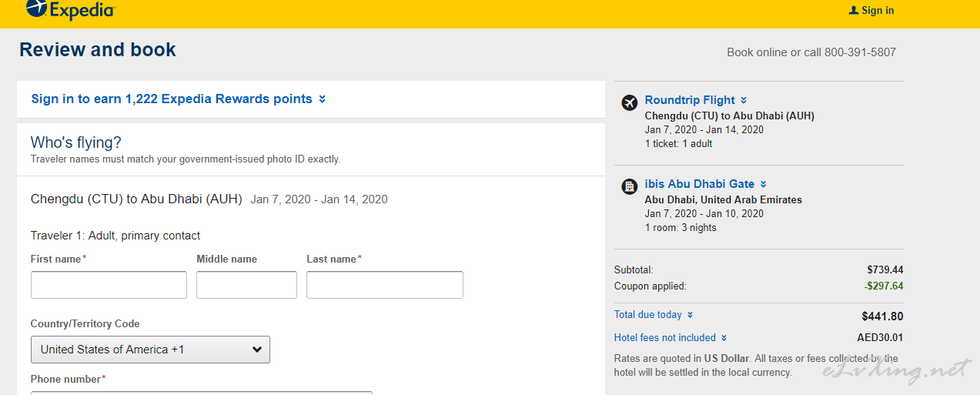Image resolution: width=980 pixels, height=395 pixels.
Task: Click the Subtotal amount $739.44
Action: pos(885,270)
